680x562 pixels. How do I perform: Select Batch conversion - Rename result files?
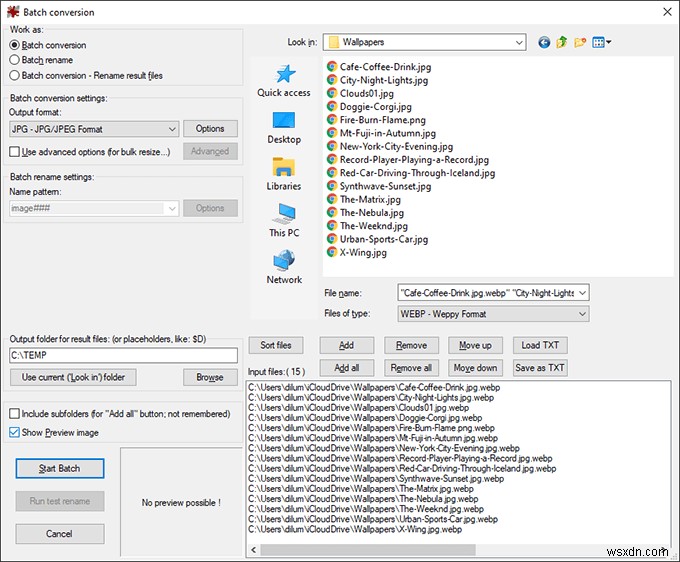coord(14,75)
